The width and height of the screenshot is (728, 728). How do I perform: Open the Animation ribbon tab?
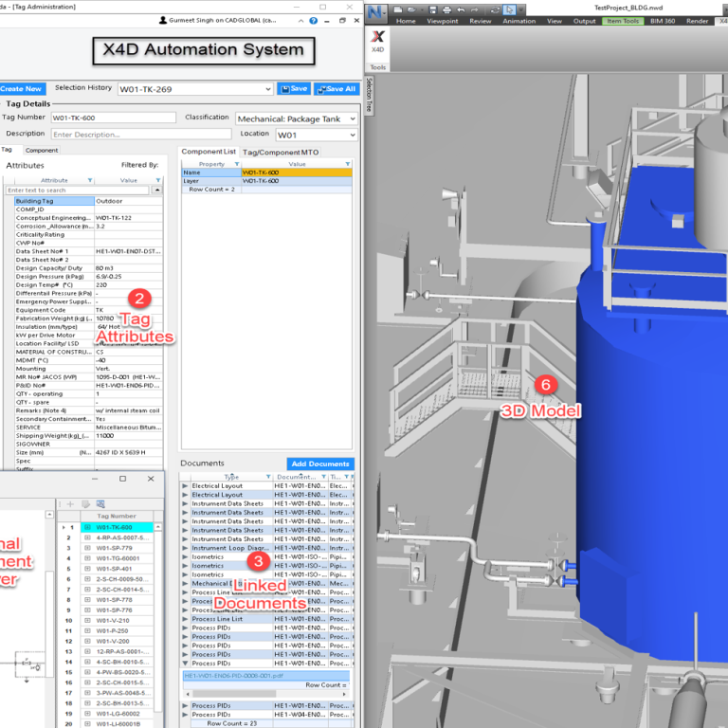tap(519, 21)
